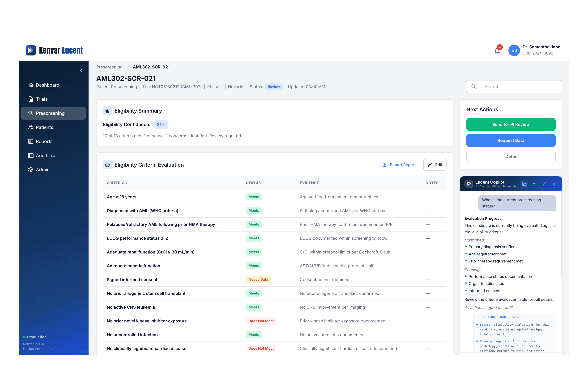Click 'Organ function labs' in Copilot pending list

tap(486, 284)
